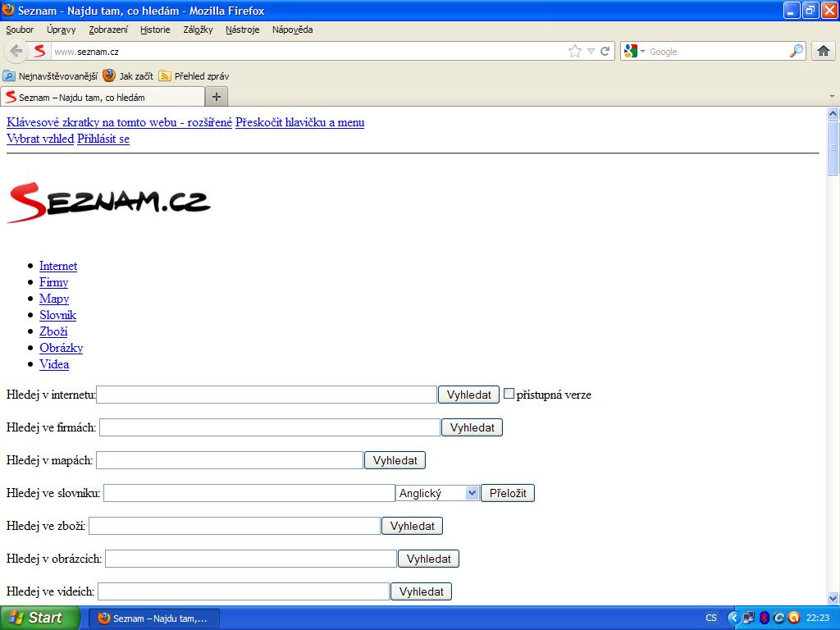Follow the Přihlásit se link
This screenshot has width=840, height=630.
[103, 139]
